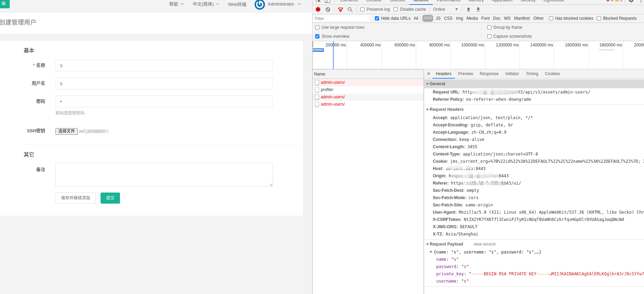Open the Administrator user dropdown
This screenshot has width=644, height=294.
coord(284,4)
